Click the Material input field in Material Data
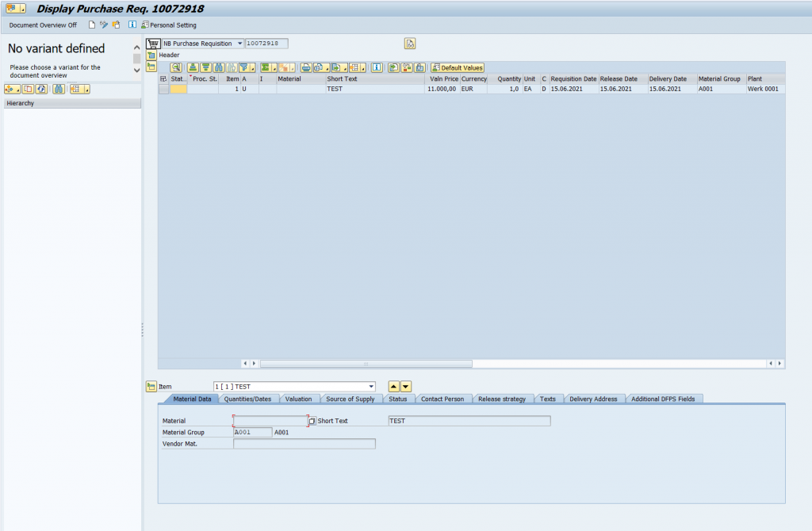Image resolution: width=812 pixels, height=531 pixels. [270, 421]
